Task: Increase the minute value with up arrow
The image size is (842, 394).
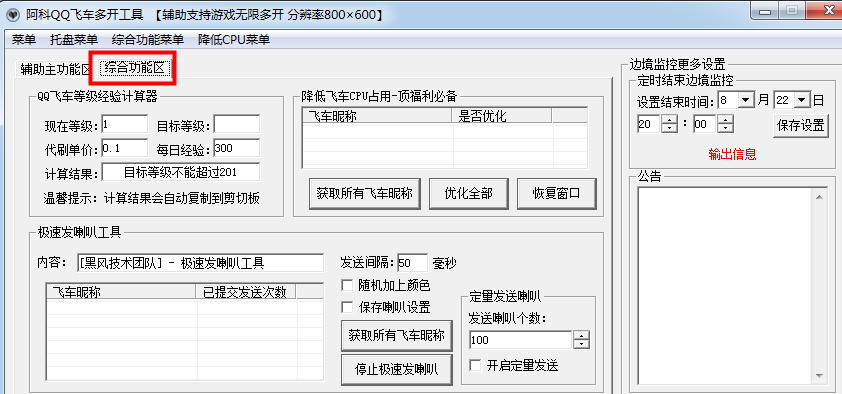Action: pos(725,120)
